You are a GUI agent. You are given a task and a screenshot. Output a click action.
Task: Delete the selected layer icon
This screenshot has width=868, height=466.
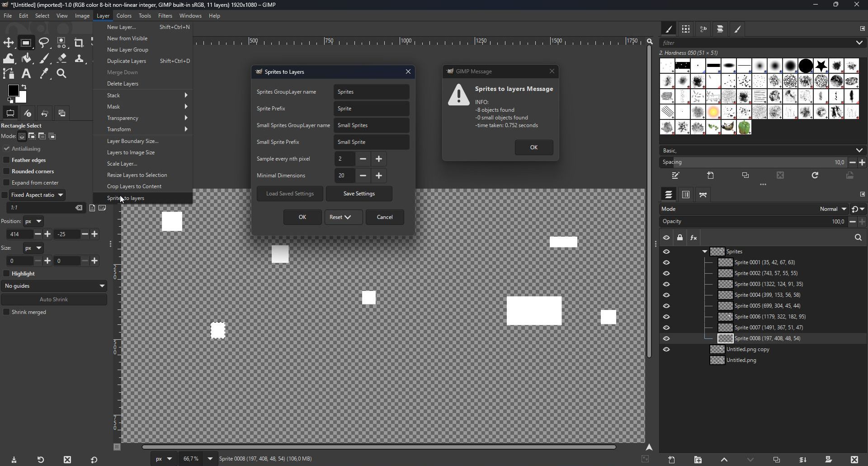(x=854, y=460)
